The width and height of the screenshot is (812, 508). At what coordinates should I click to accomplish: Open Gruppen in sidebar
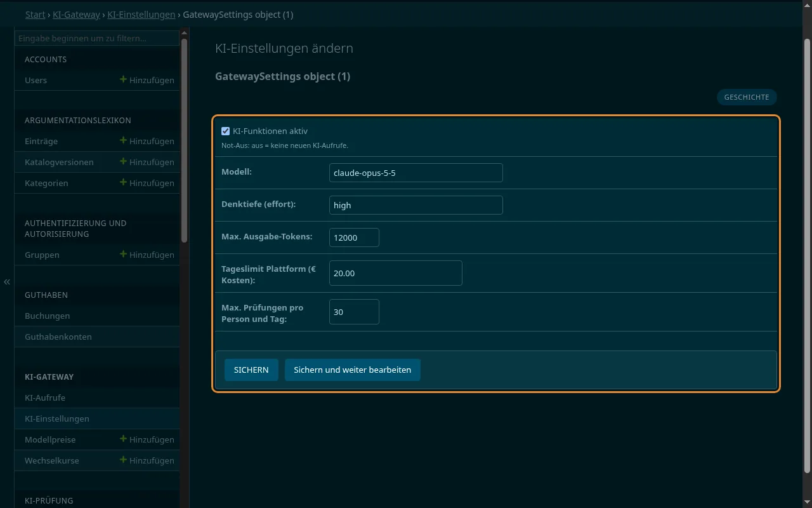(x=42, y=255)
